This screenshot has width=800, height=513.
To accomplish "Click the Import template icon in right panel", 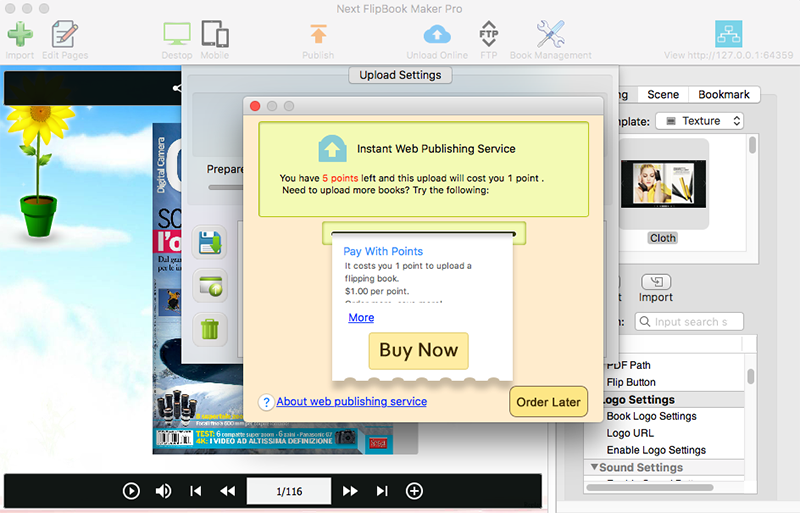I will click(x=656, y=282).
